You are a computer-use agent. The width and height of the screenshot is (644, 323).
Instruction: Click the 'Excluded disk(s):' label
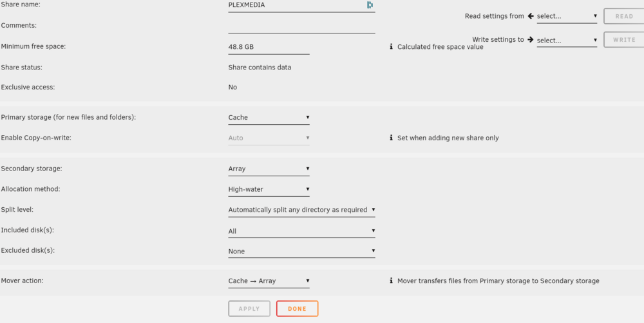[28, 250]
